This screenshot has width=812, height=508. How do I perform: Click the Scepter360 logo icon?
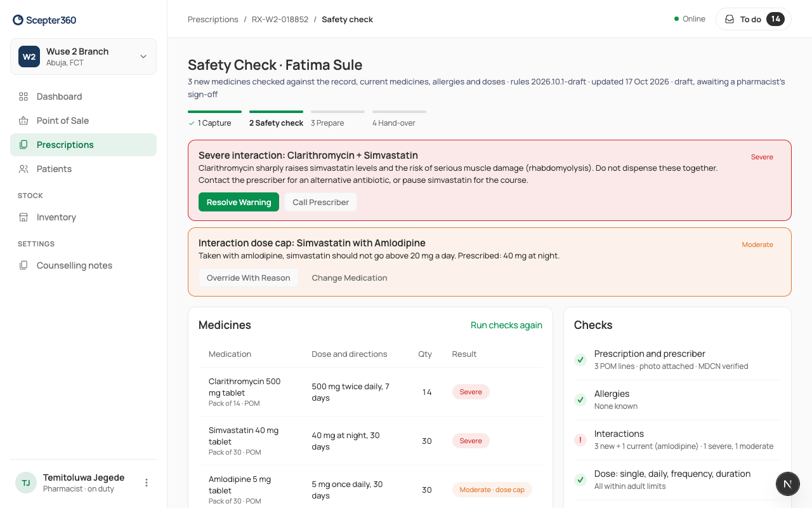coord(18,20)
